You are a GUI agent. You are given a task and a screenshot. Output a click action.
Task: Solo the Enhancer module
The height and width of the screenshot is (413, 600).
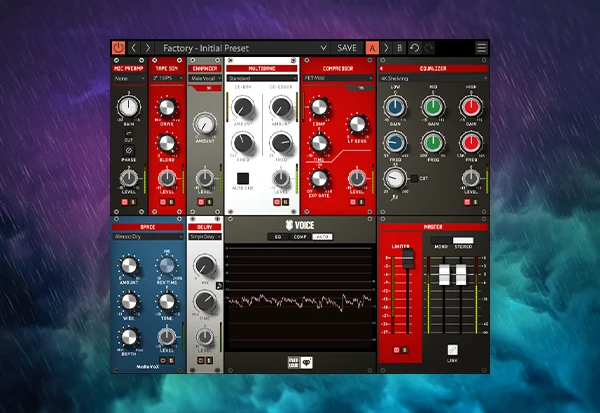[x=209, y=202]
